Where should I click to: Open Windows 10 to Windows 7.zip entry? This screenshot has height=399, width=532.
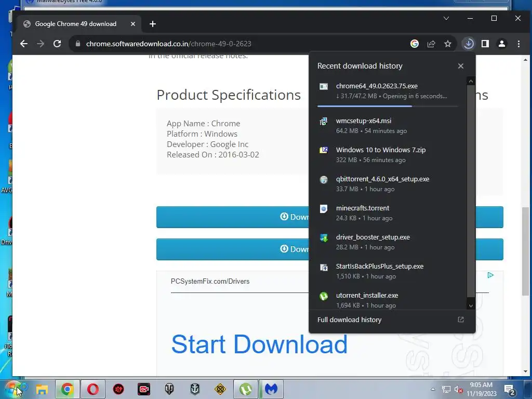tap(388, 155)
